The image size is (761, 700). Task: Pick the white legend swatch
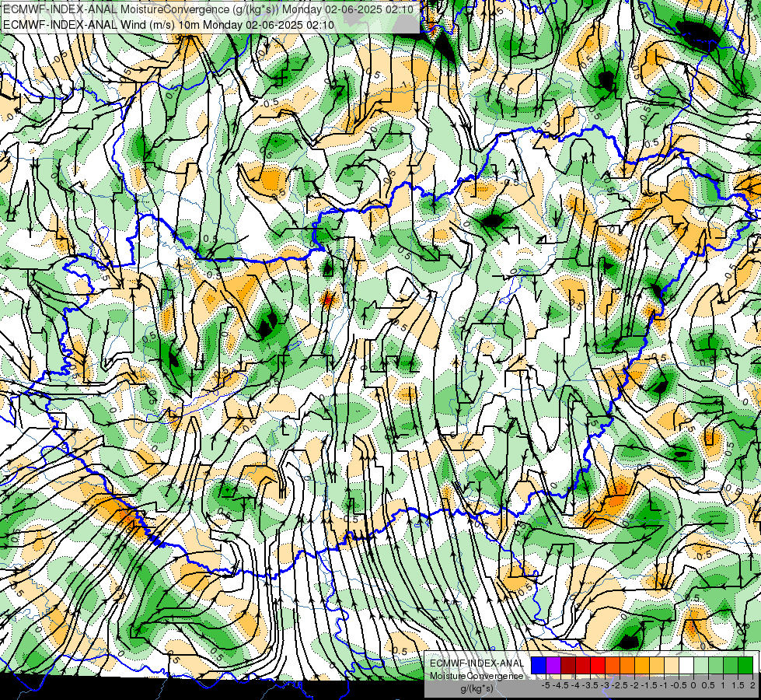point(686,665)
